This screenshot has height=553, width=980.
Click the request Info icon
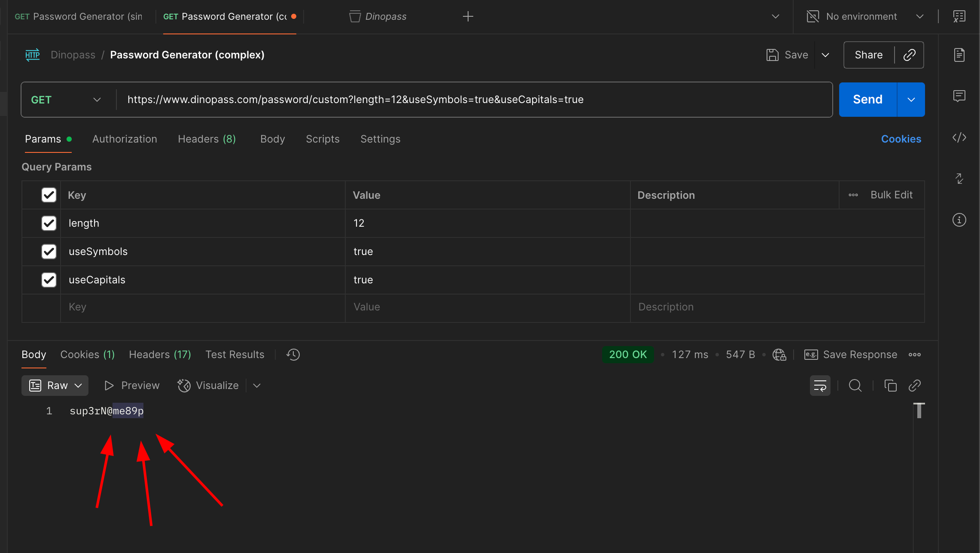coord(959,220)
